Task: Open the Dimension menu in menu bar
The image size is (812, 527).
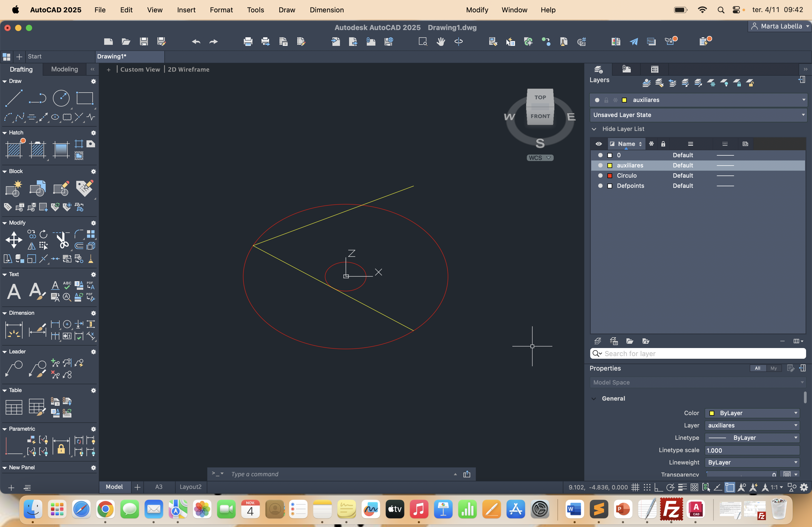Action: (x=327, y=10)
